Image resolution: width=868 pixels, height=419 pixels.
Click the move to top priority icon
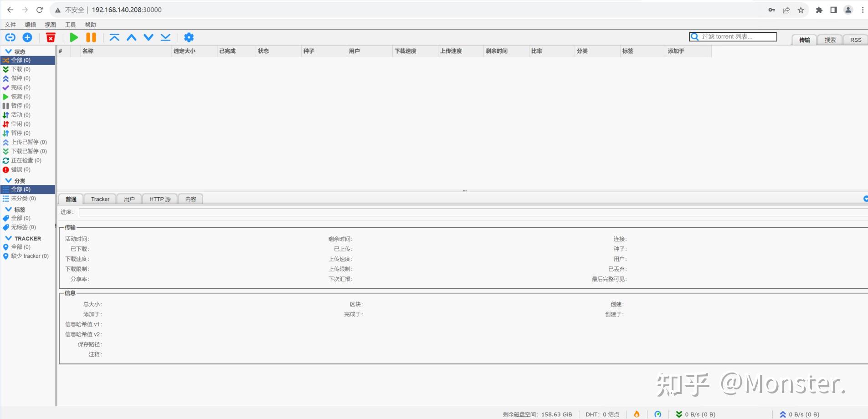click(x=114, y=37)
